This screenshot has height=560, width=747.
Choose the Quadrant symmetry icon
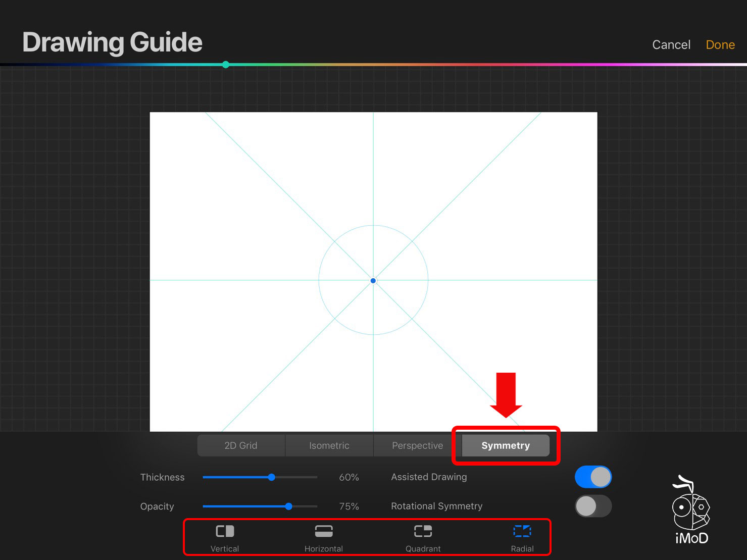click(x=423, y=532)
